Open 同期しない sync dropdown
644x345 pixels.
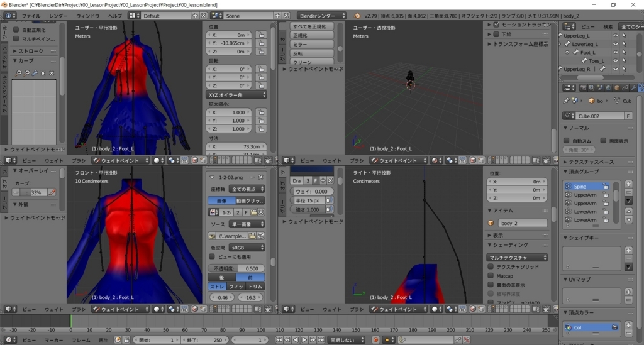coord(347,340)
